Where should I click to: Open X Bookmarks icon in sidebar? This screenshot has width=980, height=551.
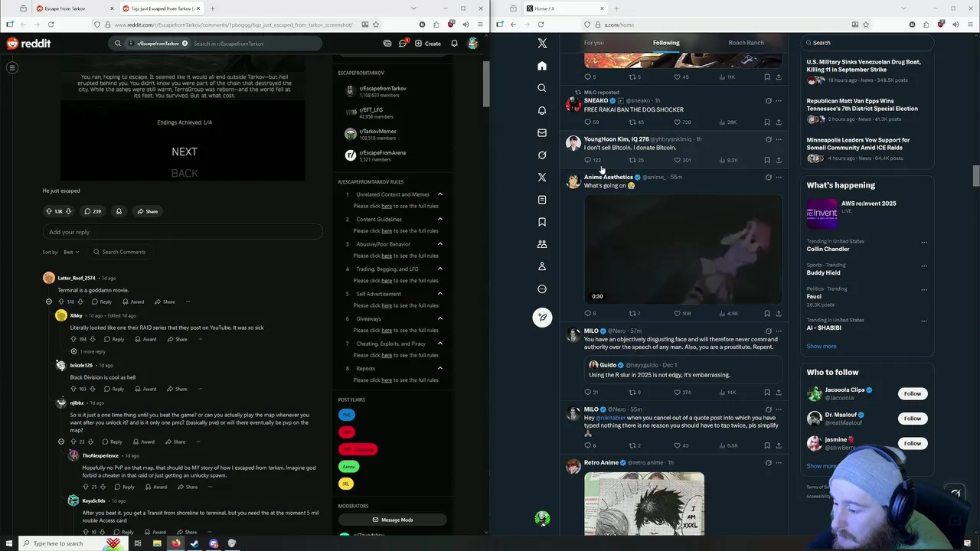[x=542, y=222]
